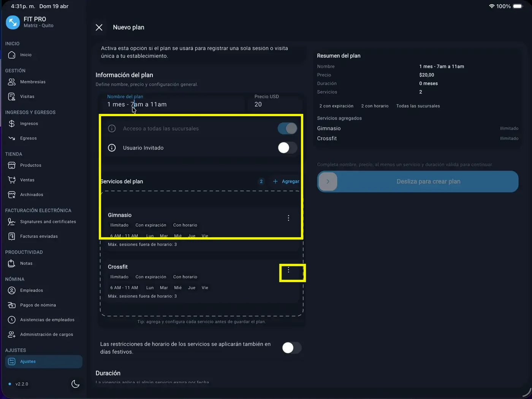Viewport: 532px width, 399px height.
Task: Click the FIT PRO logo icon
Action: [13, 22]
